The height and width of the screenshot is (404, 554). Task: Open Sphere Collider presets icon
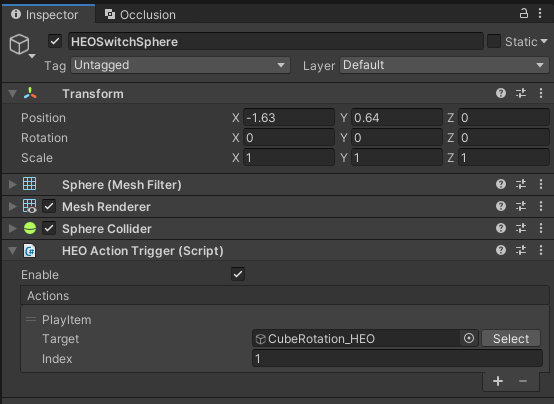pyautogui.click(x=521, y=228)
